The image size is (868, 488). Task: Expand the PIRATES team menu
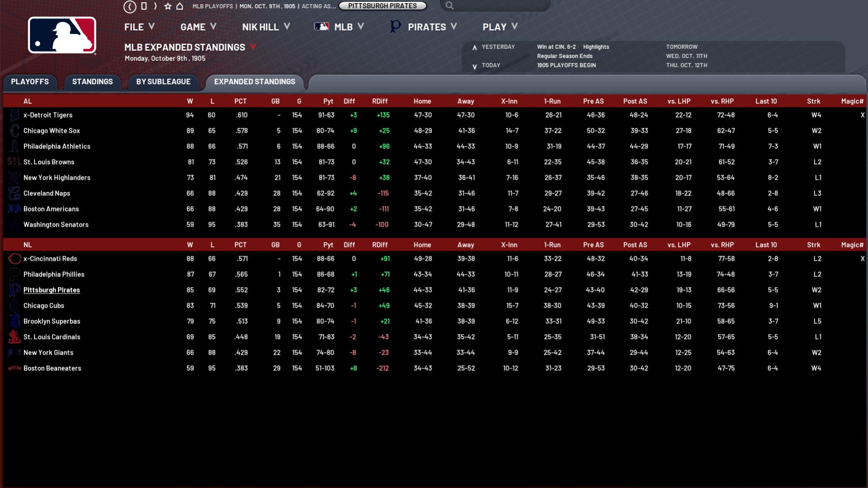(426, 27)
